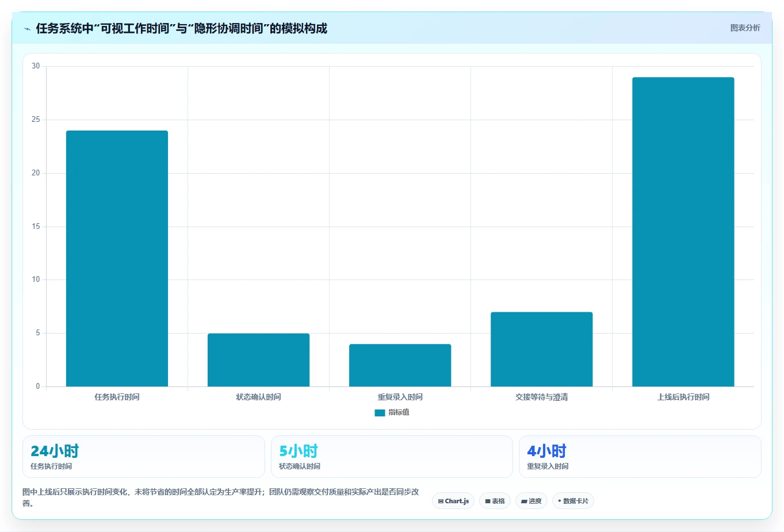Click the lightning icon beside the chart title

pyautogui.click(x=27, y=29)
